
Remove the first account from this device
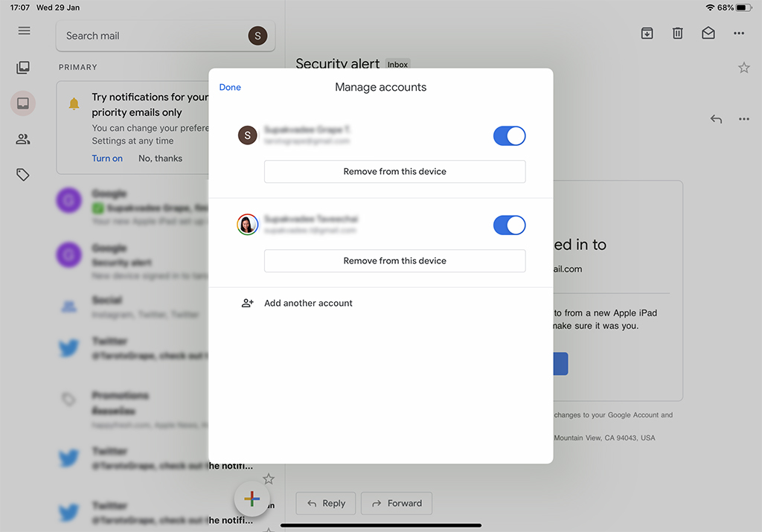tap(394, 171)
